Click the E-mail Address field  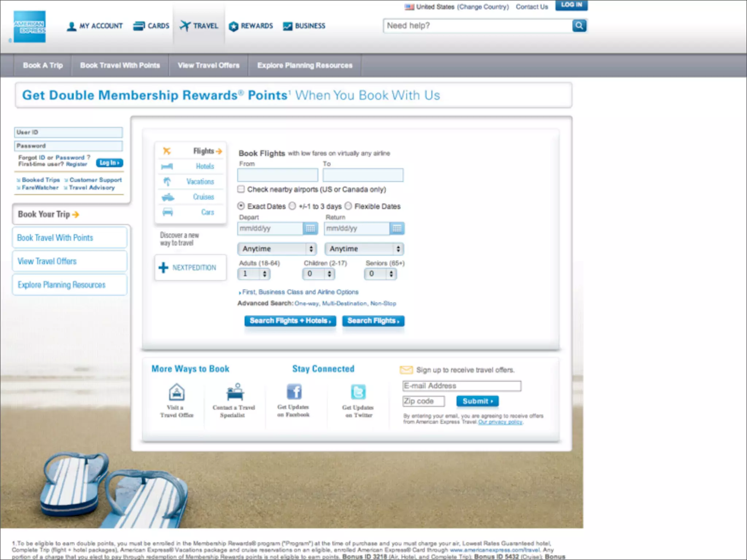point(461,386)
